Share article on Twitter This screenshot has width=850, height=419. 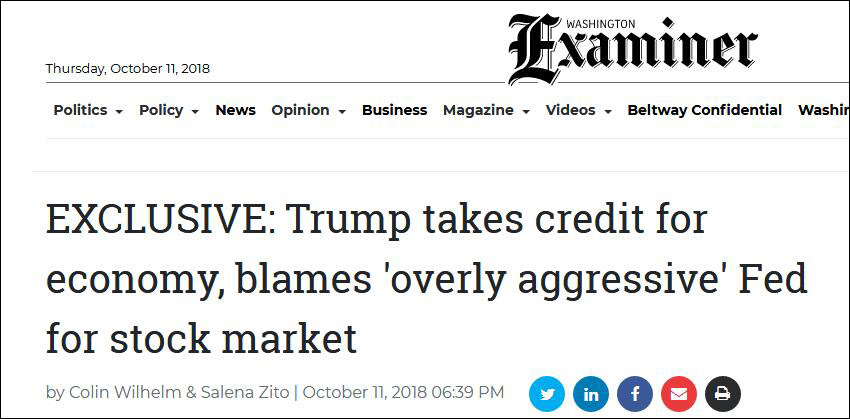coord(547,393)
